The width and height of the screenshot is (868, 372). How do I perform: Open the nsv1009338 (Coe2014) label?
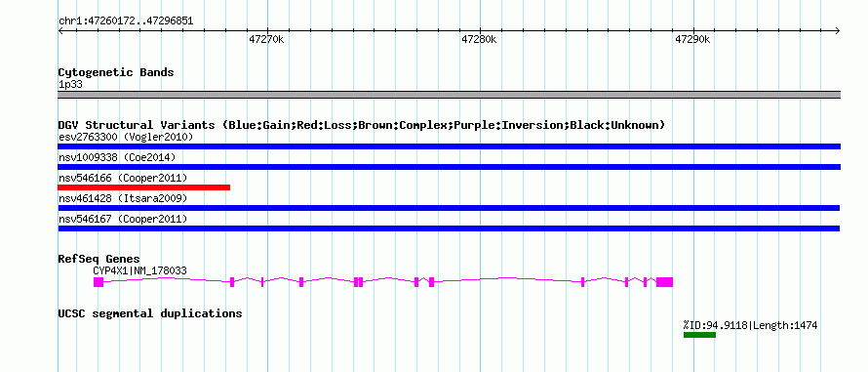click(x=117, y=157)
